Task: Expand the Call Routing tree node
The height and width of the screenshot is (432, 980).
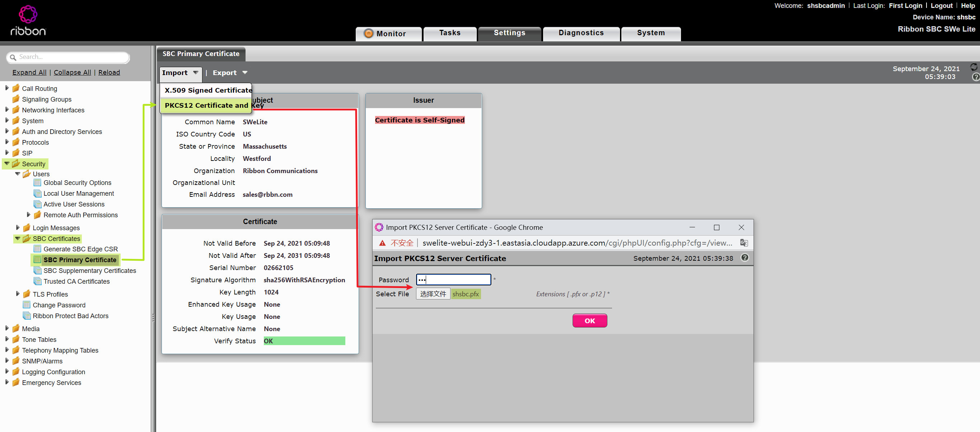Action: pos(7,88)
